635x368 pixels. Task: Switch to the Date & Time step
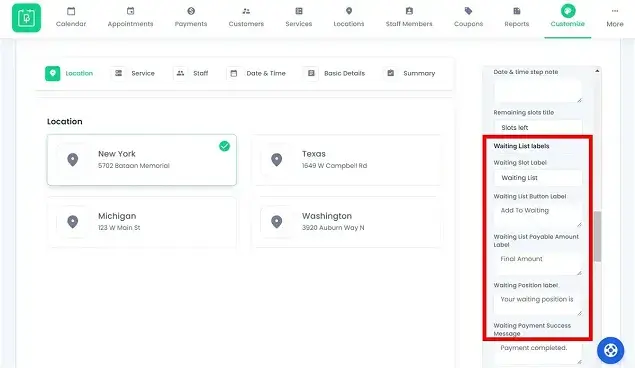256,73
